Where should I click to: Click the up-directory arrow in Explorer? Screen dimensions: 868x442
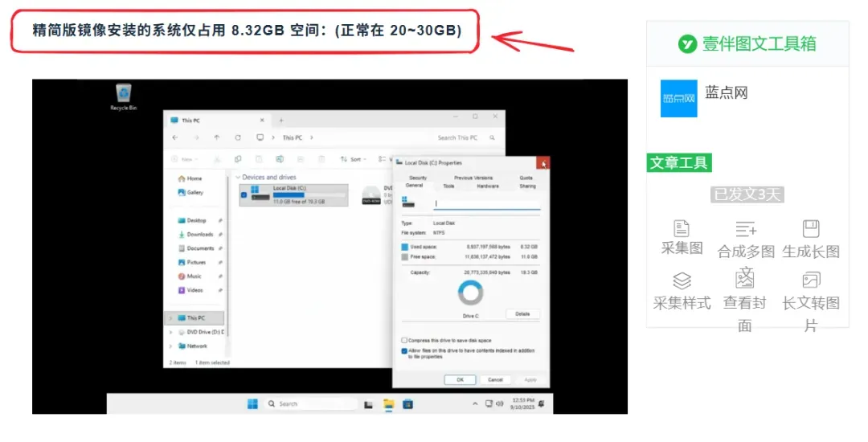point(216,137)
